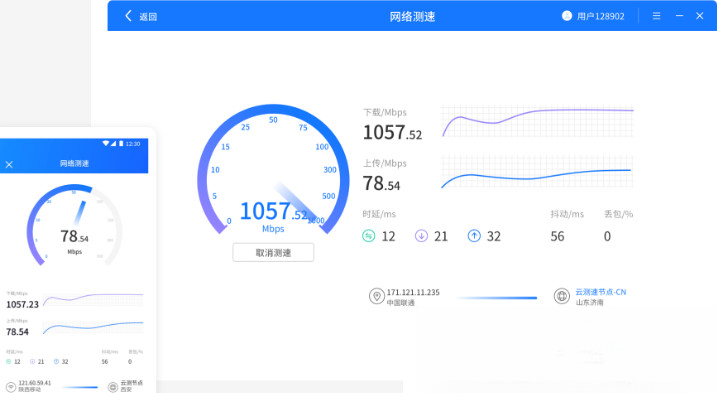Close the 网络测速 desktop window
This screenshot has width=717, height=393.
pos(700,16)
